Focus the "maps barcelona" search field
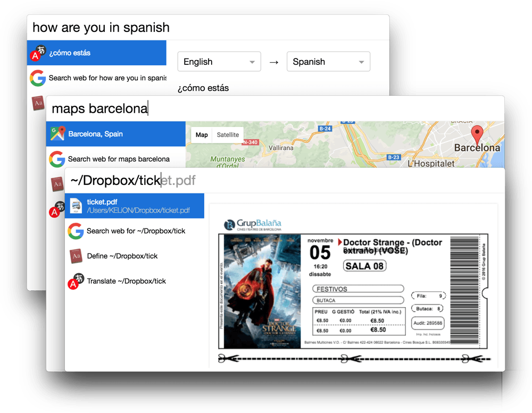 275,108
